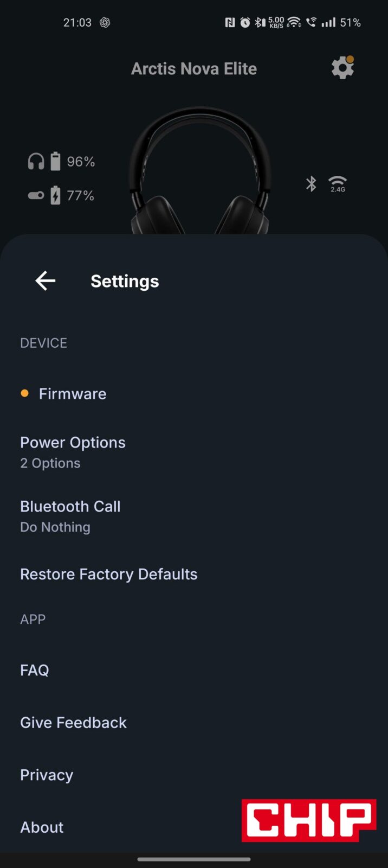388x868 pixels.
Task: Tap the orange Firmware update dot
Action: pyautogui.click(x=24, y=393)
